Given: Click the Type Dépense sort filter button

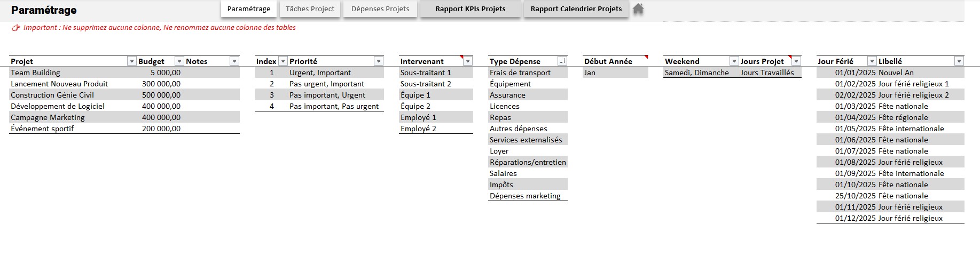Looking at the screenshot, I should pos(562,61).
